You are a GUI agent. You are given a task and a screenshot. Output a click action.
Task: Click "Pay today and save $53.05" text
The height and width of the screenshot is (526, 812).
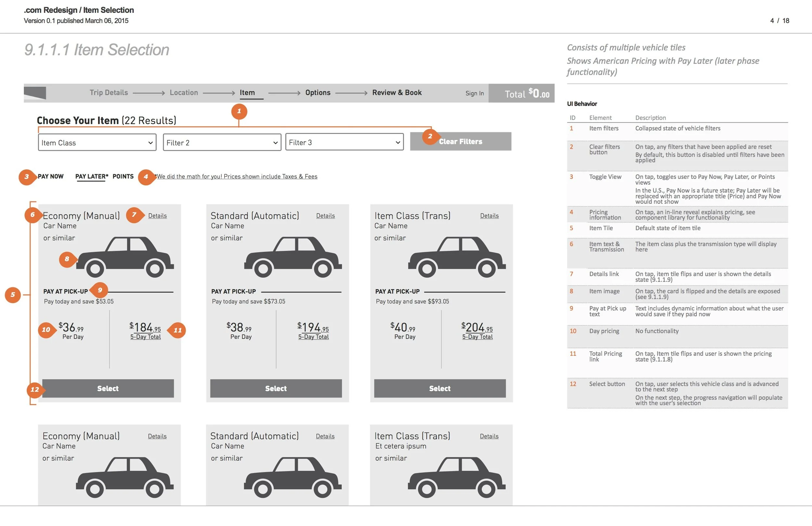79,301
